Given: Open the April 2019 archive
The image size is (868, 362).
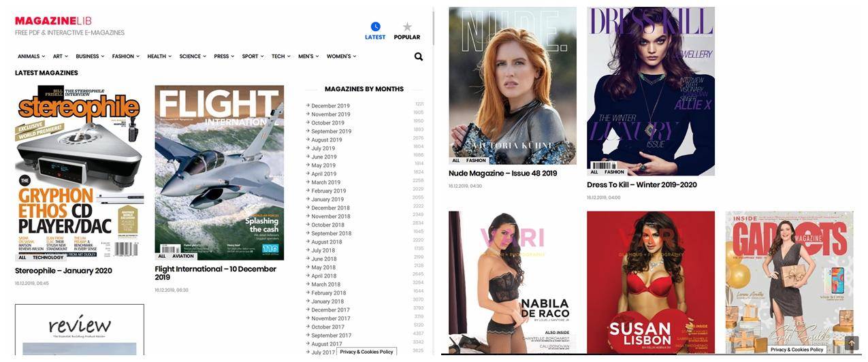Looking at the screenshot, I should pyautogui.click(x=323, y=174).
